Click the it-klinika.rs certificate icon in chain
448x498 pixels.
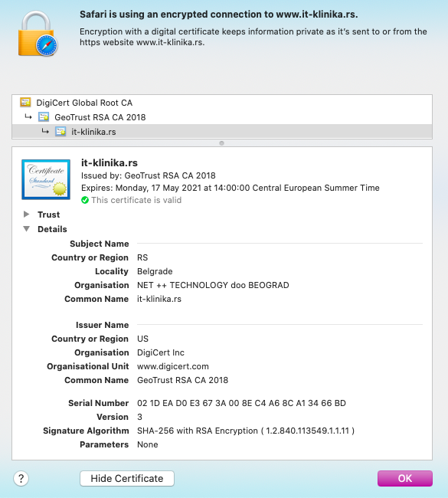coord(60,132)
